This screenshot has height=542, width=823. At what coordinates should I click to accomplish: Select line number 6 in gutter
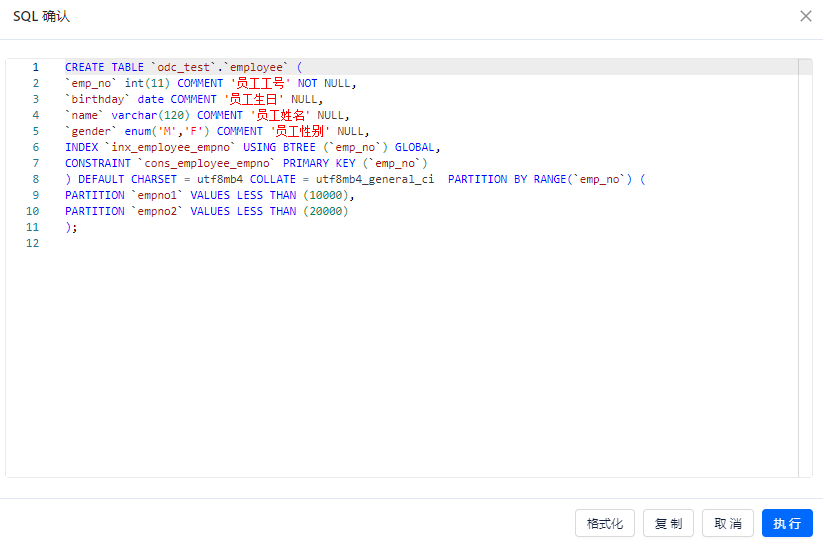tap(35, 147)
